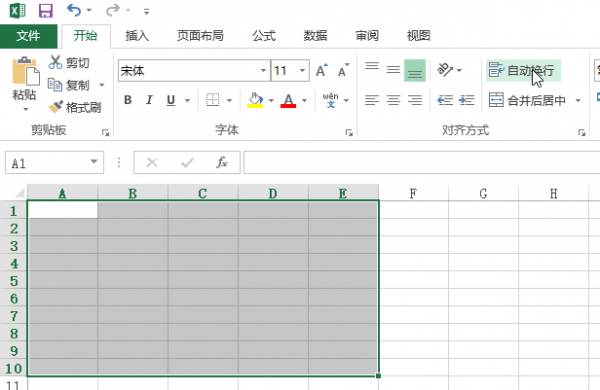Redo the last undone action
600x390 pixels.
[x=113, y=10]
